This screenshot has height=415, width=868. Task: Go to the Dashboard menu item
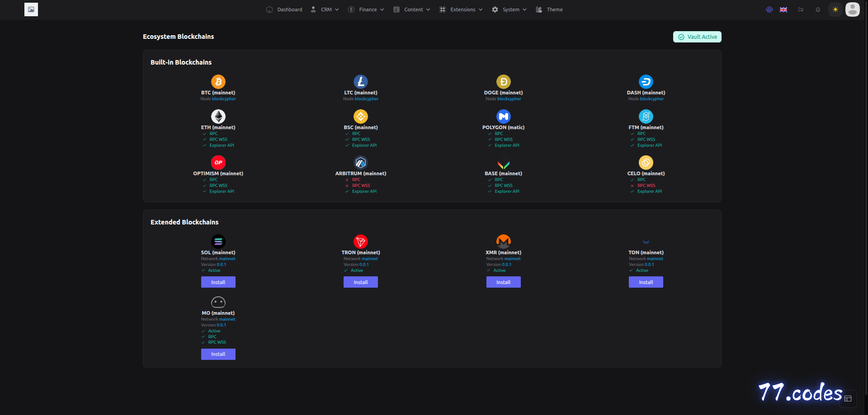[284, 9]
